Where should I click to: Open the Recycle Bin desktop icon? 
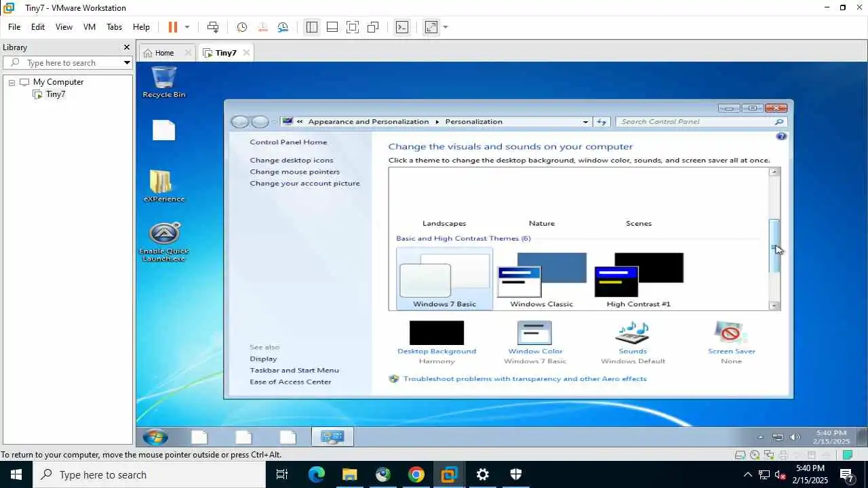164,82
